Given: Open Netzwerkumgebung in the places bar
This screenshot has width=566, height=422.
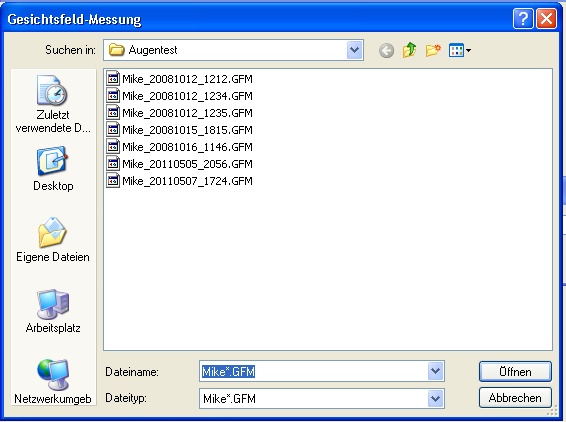Looking at the screenshot, I should click(53, 382).
